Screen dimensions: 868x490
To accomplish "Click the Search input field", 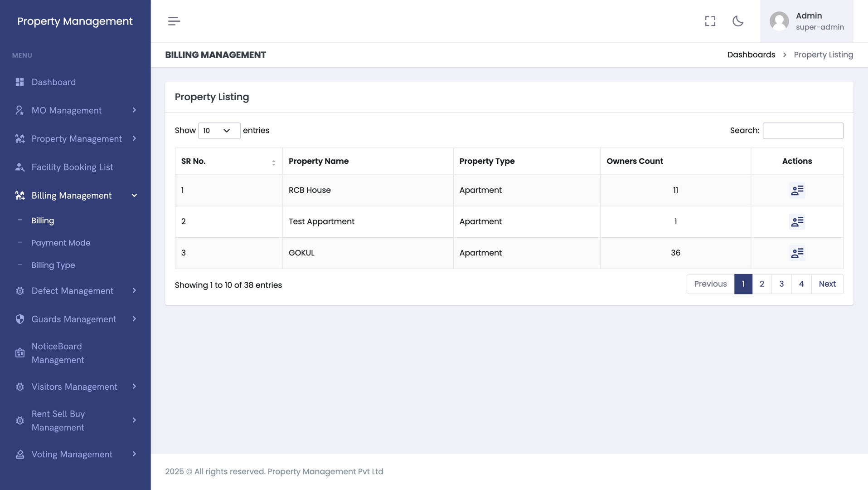I will pyautogui.click(x=803, y=131).
